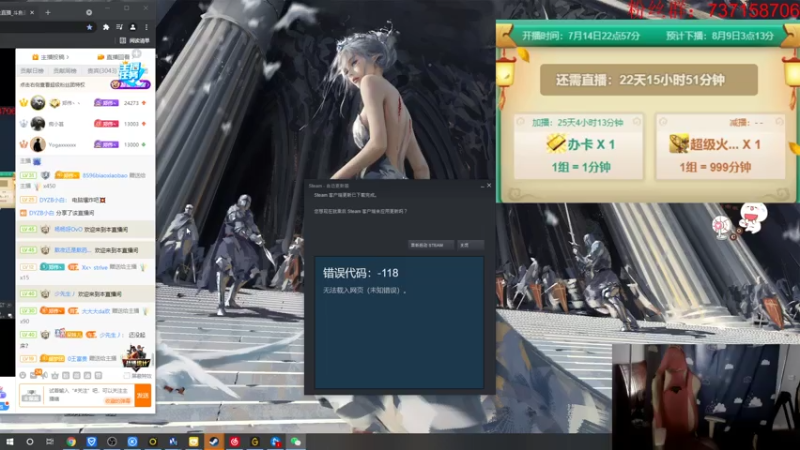Open the blue shield app on taskbar

(91, 441)
